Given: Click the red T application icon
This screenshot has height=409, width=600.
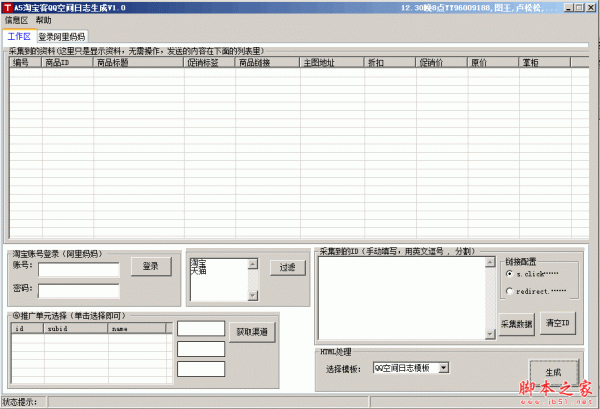Looking at the screenshot, I should (x=7, y=8).
